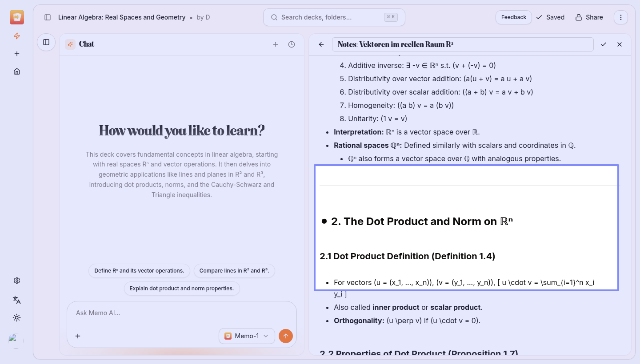This screenshot has width=640, height=364.
Task: Open the three-dot more options menu
Action: point(621,17)
